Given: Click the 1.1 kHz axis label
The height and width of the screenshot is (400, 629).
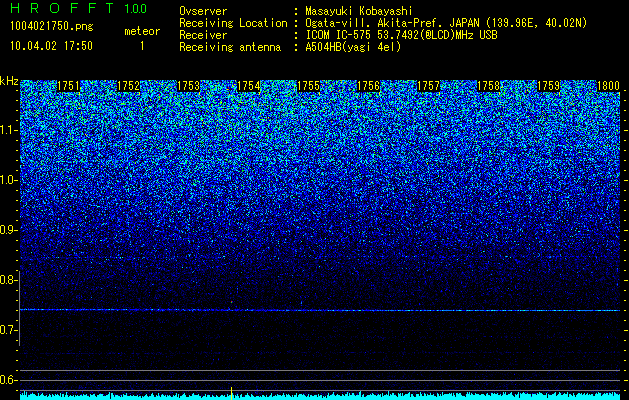Looking at the screenshot, I should [8, 130].
